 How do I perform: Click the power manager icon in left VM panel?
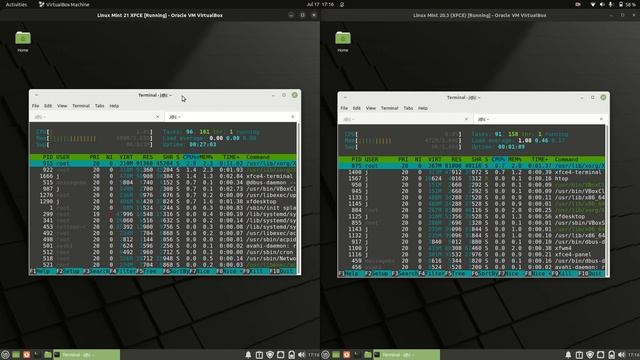(291, 355)
